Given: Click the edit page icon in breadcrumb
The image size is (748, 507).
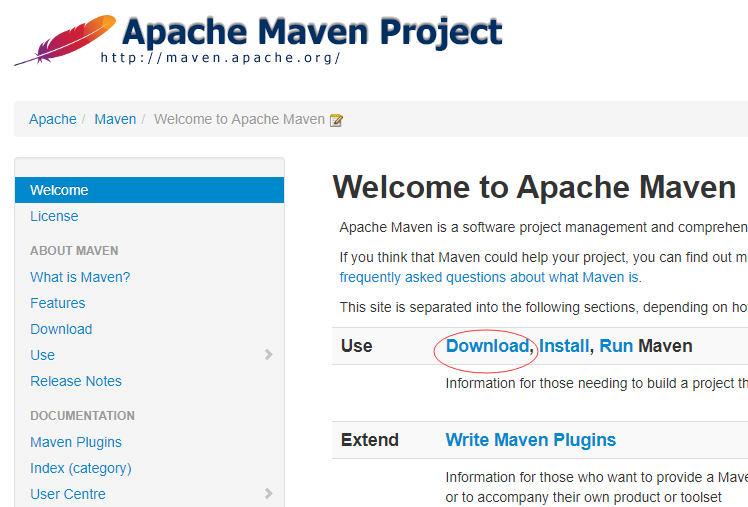Looking at the screenshot, I should tap(336, 120).
